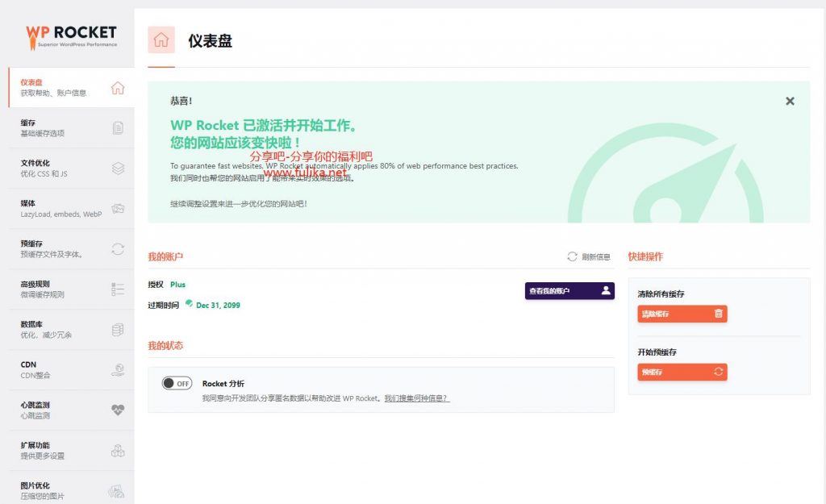Click the 授权 label
The width and height of the screenshot is (826, 504).
tap(156, 285)
